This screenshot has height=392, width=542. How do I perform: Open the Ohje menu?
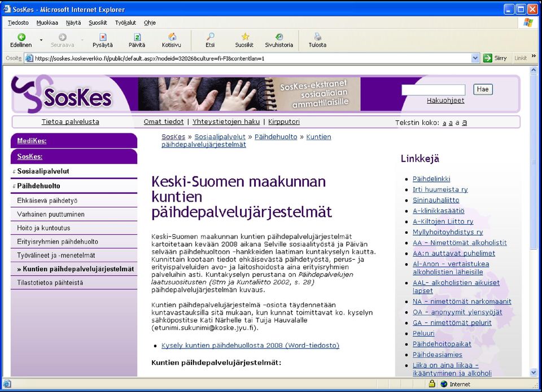point(150,23)
